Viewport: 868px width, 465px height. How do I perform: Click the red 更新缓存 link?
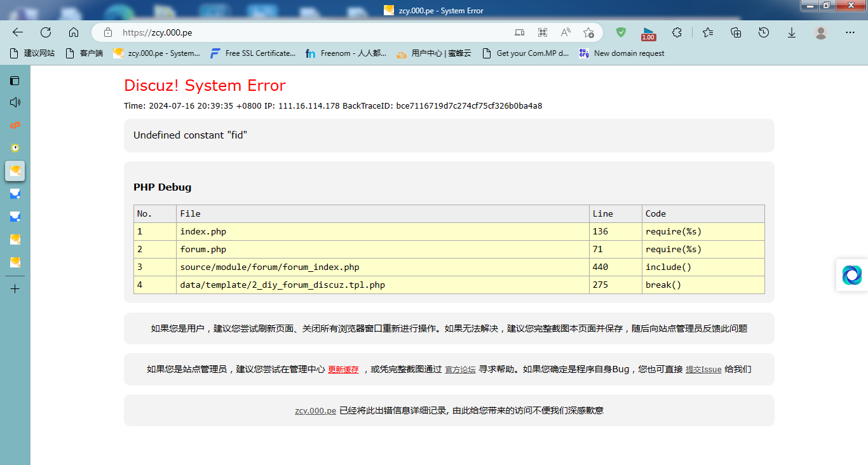[x=343, y=370]
